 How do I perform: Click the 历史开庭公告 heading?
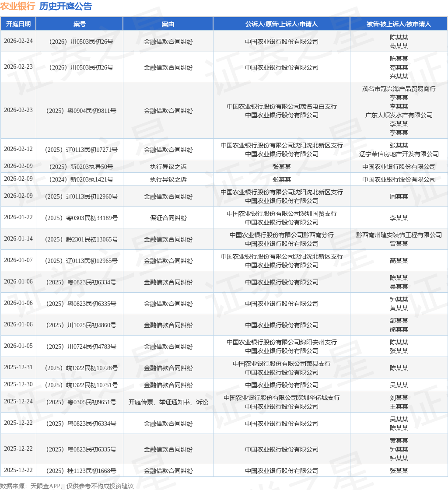click(66, 6)
